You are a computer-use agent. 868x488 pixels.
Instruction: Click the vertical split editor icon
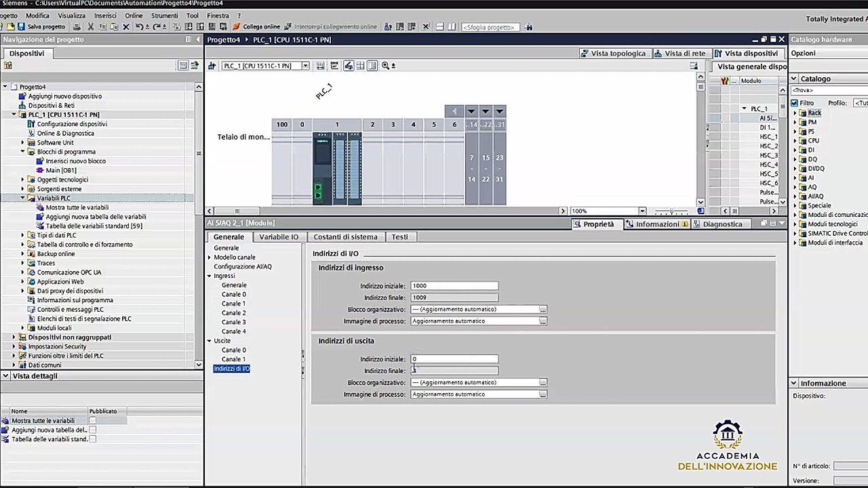coord(452,26)
